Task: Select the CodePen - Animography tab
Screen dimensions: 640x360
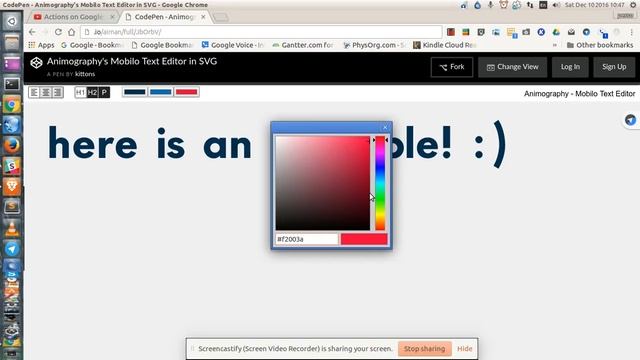Action: pyautogui.click(x=164, y=17)
